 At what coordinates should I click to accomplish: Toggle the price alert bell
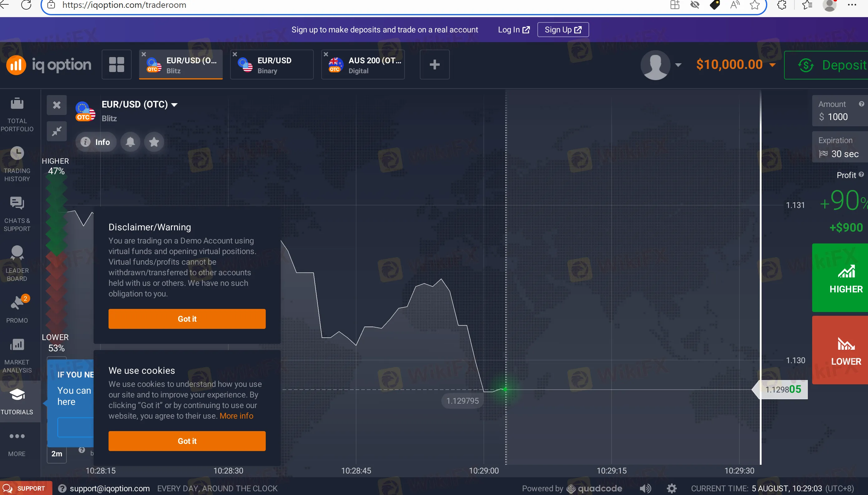click(x=130, y=142)
